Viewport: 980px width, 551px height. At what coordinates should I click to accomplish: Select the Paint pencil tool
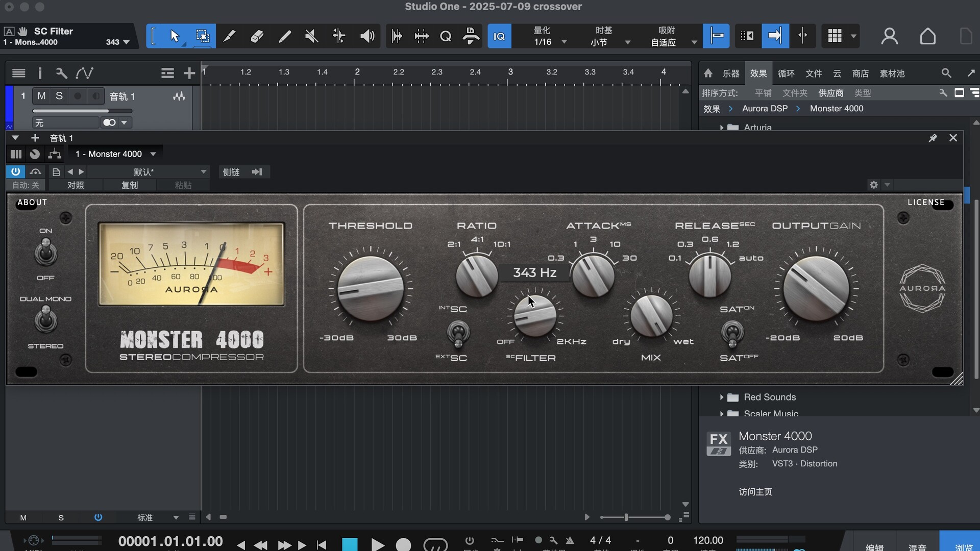285,36
